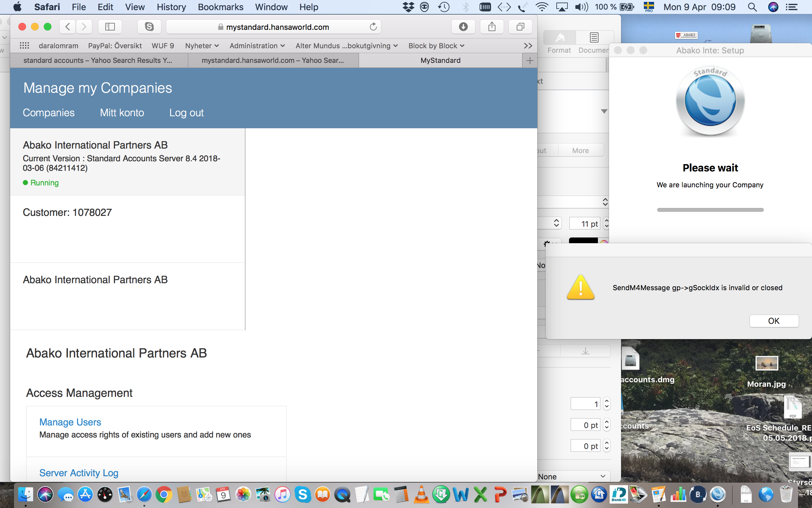Open BankID app in the Dock
The image size is (812, 508).
(x=619, y=495)
